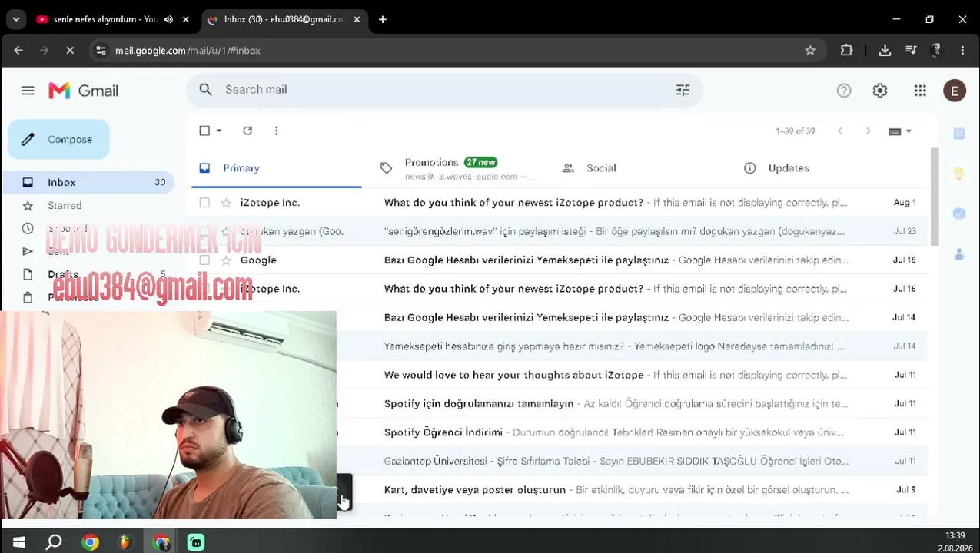Compose a new email

point(58,140)
